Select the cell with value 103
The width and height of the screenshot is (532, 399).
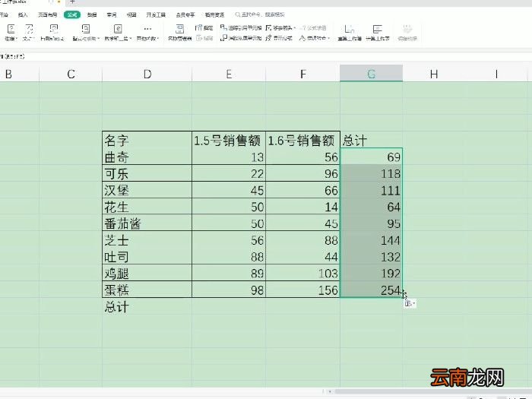302,273
